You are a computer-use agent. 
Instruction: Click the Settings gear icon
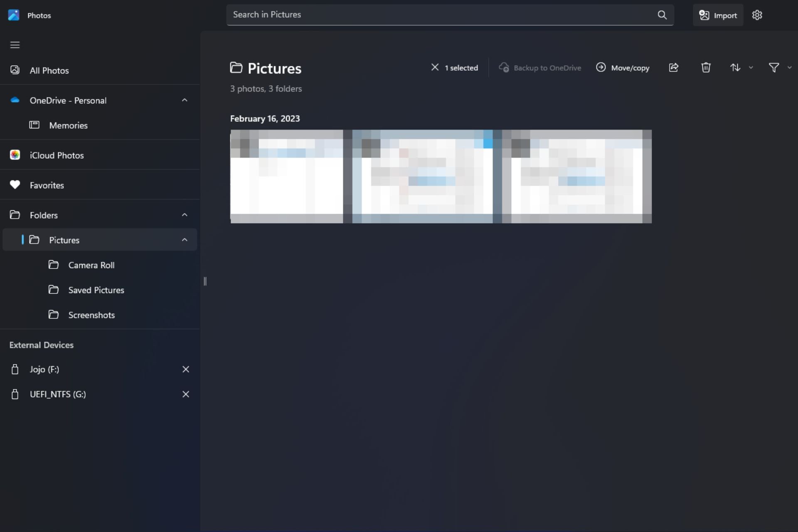757,15
